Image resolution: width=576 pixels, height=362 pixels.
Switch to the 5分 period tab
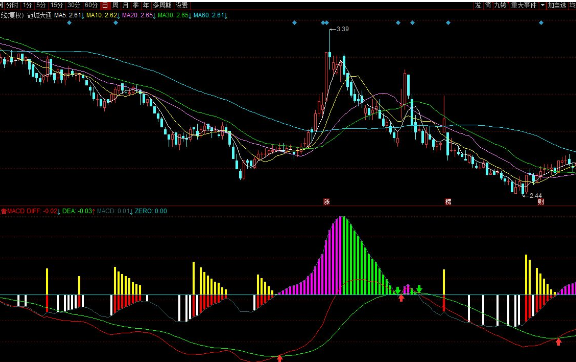[41, 5]
